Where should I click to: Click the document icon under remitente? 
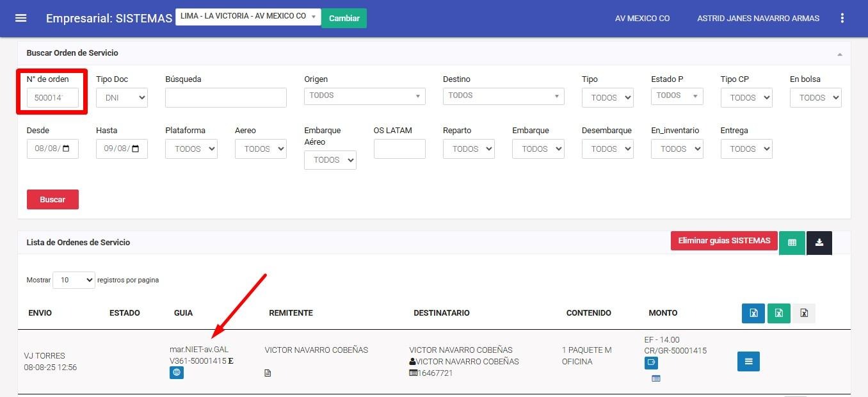click(268, 373)
